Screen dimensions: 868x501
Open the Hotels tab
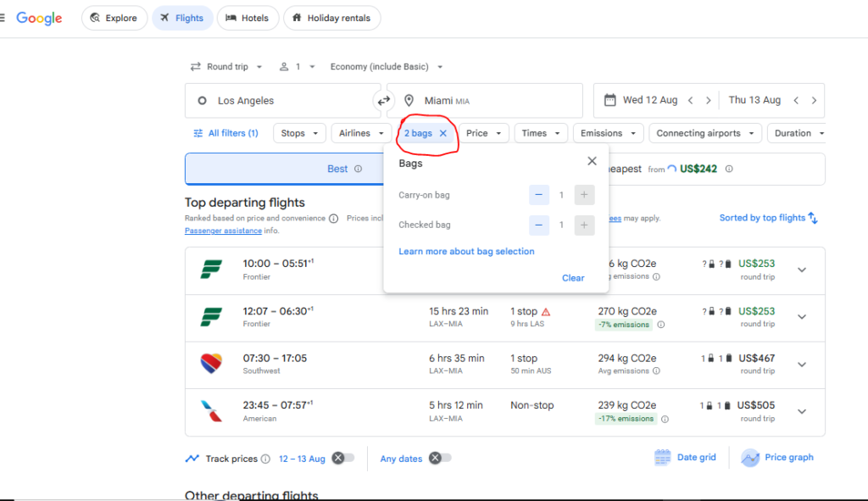(248, 19)
